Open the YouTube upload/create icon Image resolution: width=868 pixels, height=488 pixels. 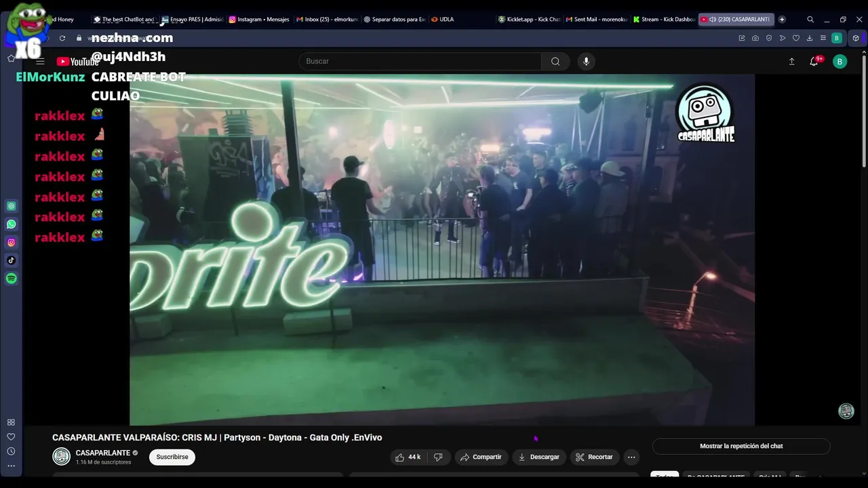click(x=791, y=62)
